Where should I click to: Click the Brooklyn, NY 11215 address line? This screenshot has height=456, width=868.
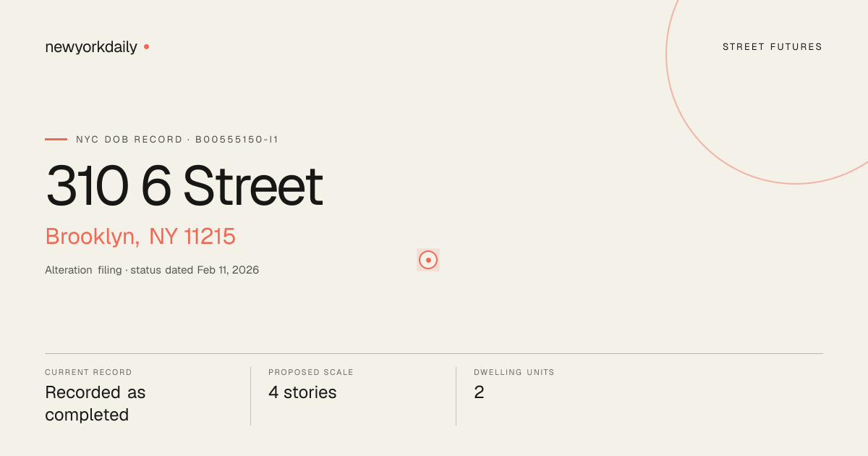(140, 237)
